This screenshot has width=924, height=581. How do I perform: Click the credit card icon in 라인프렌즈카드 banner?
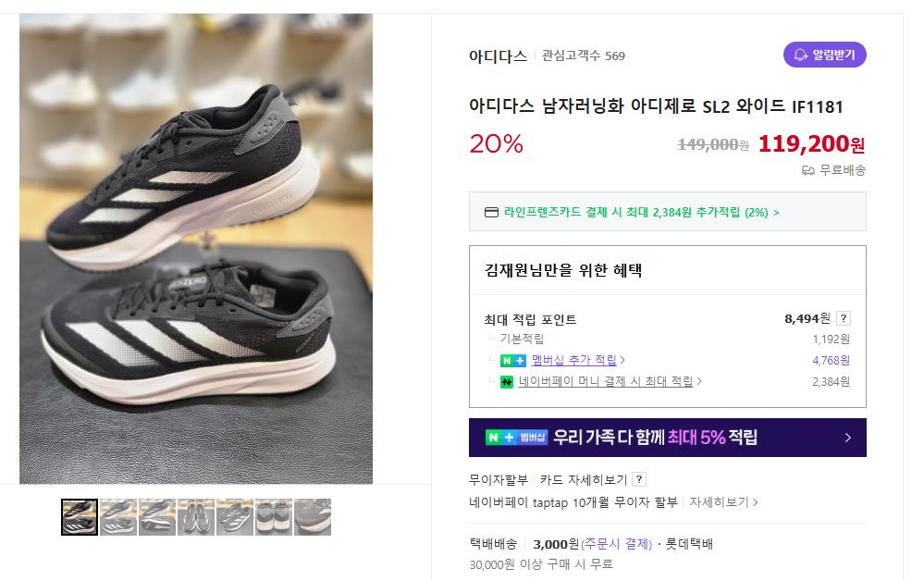(491, 212)
